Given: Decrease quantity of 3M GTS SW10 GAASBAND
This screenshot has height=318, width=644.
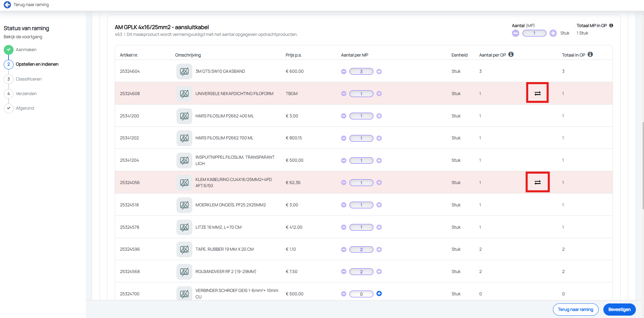Looking at the screenshot, I should [x=344, y=71].
